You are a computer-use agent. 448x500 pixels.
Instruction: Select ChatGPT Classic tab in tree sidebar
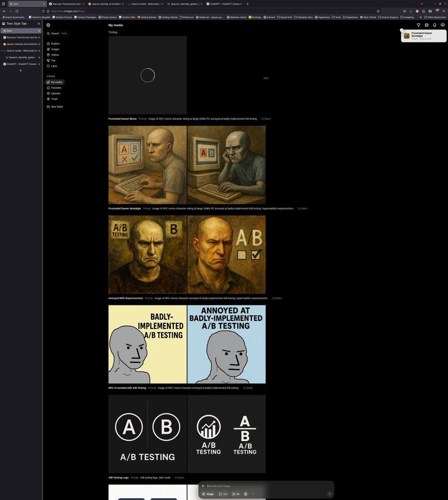(x=21, y=64)
